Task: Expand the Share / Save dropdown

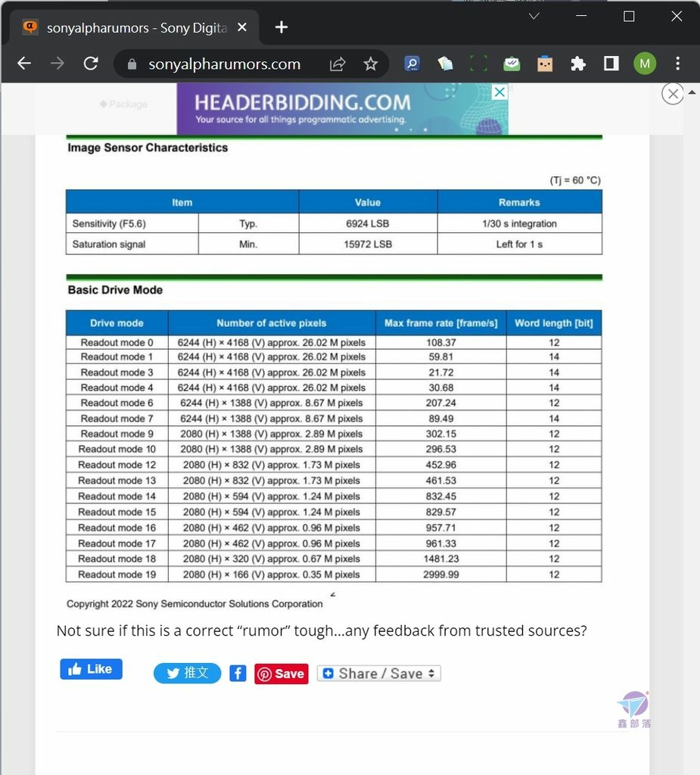Action: click(378, 674)
